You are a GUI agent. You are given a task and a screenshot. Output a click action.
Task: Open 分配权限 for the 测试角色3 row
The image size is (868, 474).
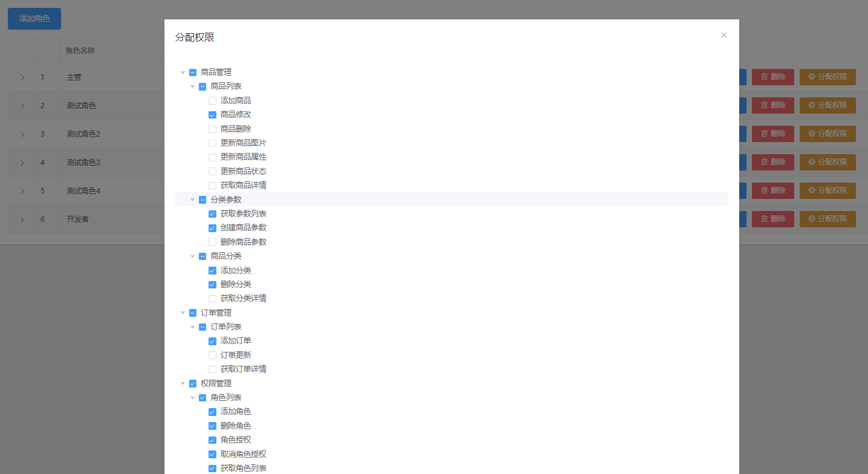point(828,162)
